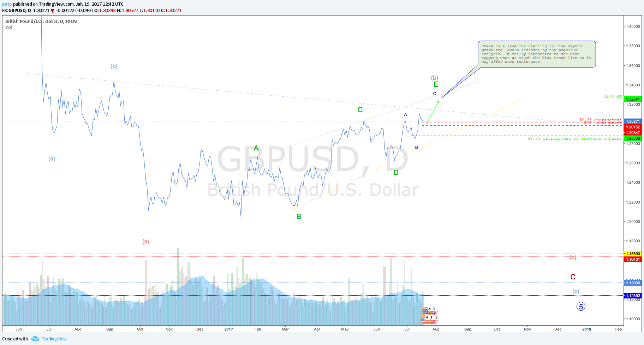
Task: Click the Vol indicator label
Action: pyautogui.click(x=8, y=27)
